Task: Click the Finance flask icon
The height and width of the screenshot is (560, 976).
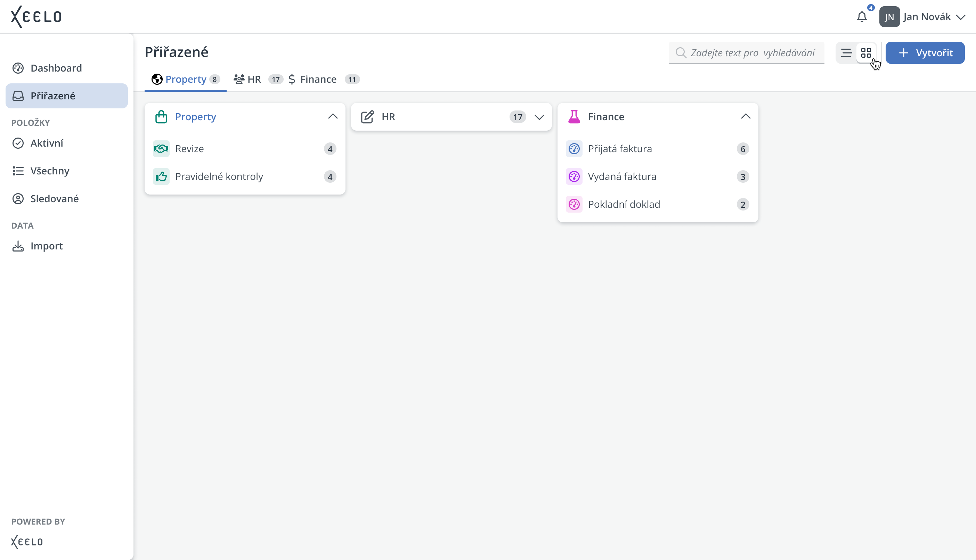Action: [x=574, y=116]
